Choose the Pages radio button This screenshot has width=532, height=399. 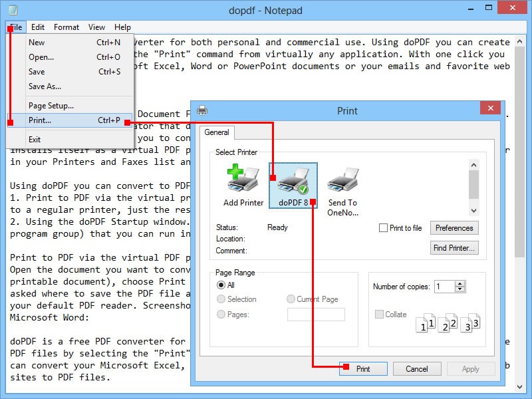[221, 314]
